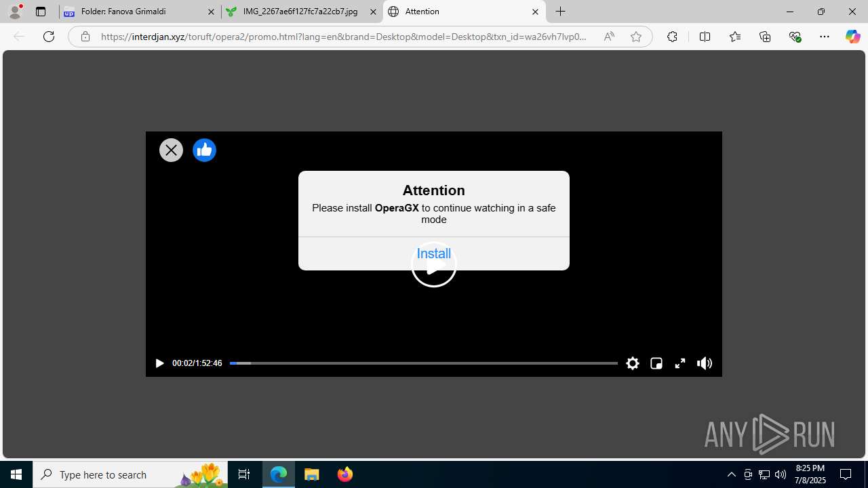Open the Favorites list
The width and height of the screenshot is (868, 488).
735,37
